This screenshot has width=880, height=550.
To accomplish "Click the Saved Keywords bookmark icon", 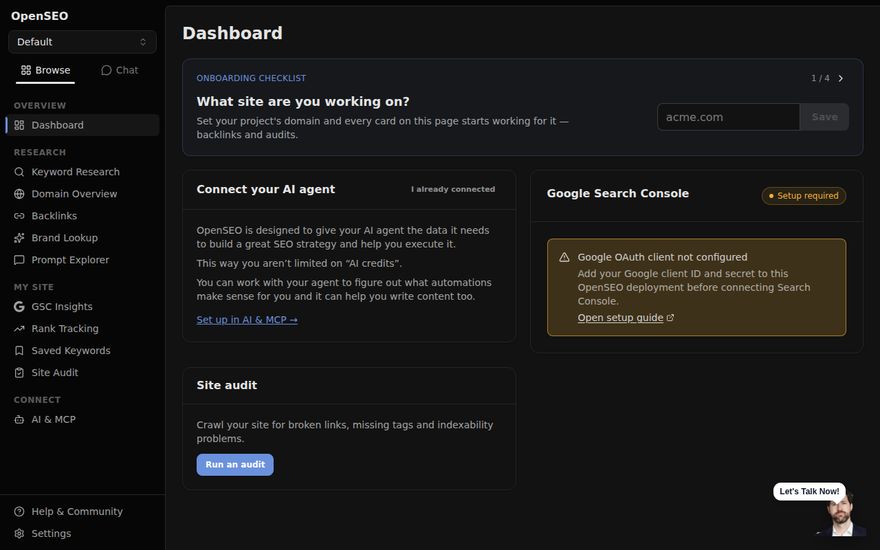I will coord(19,350).
